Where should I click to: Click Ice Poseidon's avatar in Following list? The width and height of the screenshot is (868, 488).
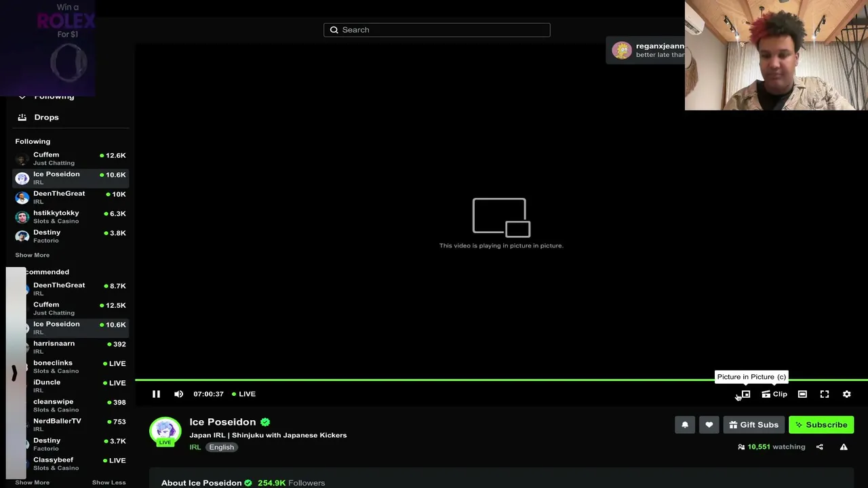[22, 178]
